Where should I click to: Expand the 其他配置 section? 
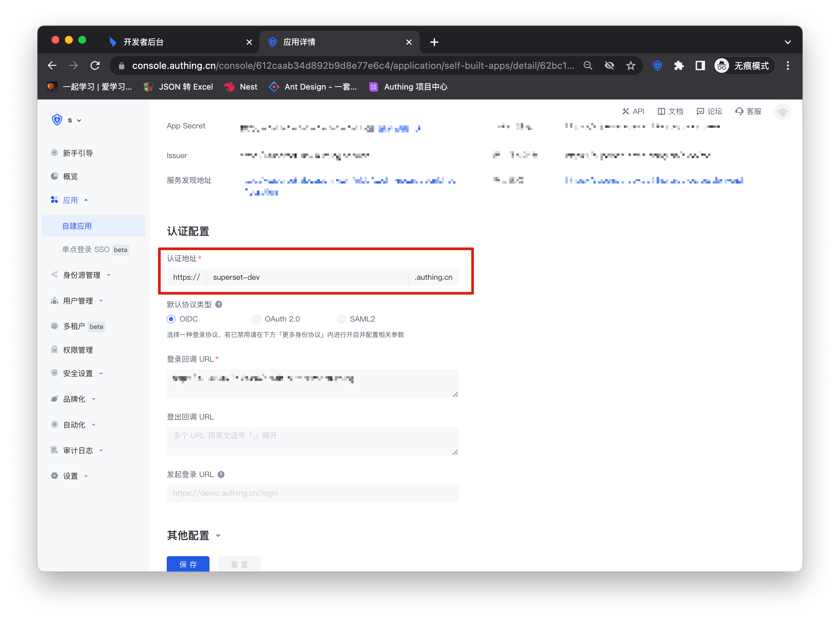click(x=219, y=536)
